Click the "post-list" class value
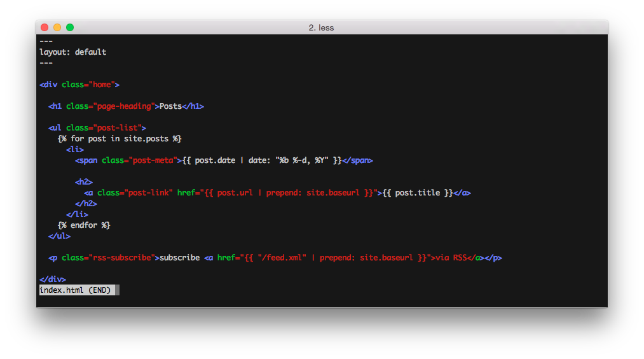The height and width of the screenshot is (359, 644). click(x=119, y=128)
